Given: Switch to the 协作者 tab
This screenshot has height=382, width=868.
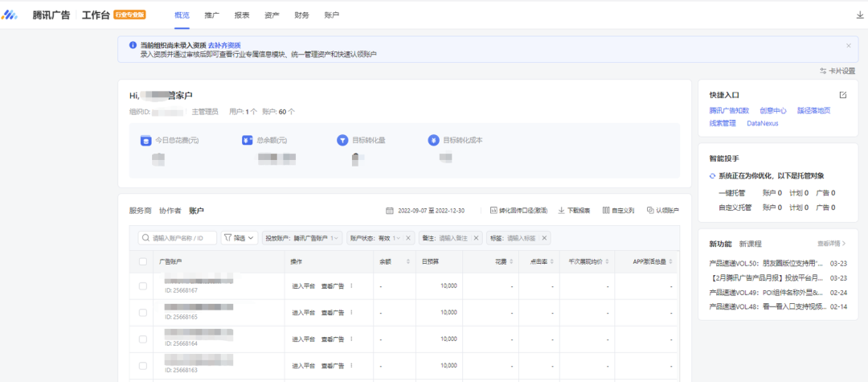Looking at the screenshot, I should [x=170, y=211].
